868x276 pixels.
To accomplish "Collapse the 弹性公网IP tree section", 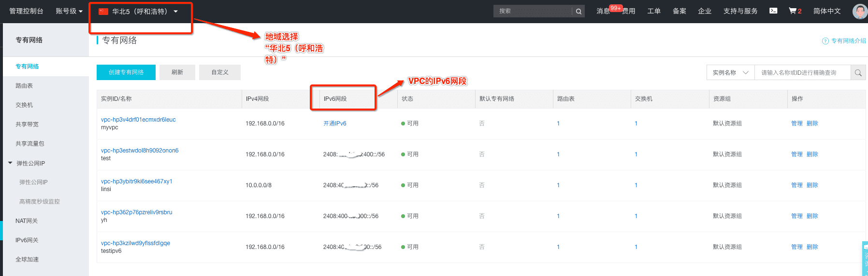I will 10,163.
